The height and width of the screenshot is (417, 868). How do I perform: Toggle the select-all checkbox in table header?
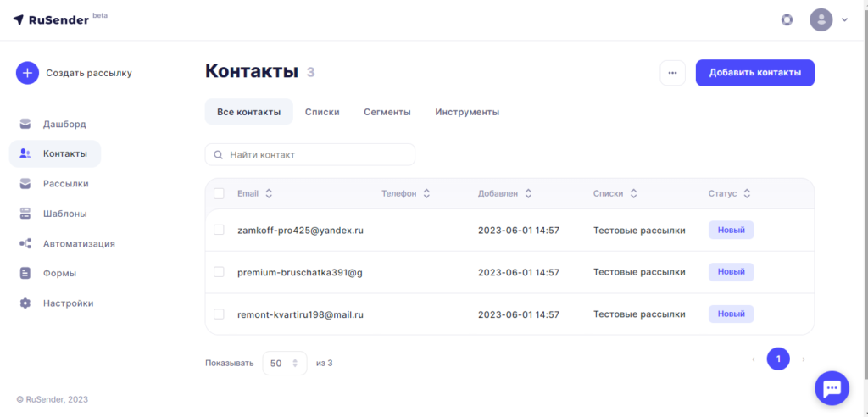[219, 193]
